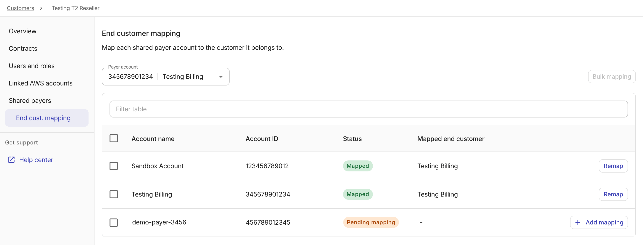Click Mapped badge in Sandbox Account row
The width and height of the screenshot is (644, 245).
click(358, 166)
